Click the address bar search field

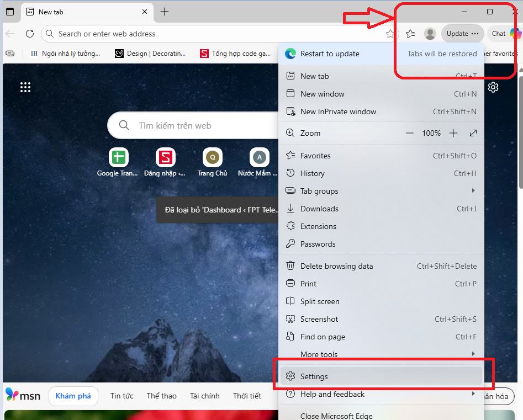[215, 34]
